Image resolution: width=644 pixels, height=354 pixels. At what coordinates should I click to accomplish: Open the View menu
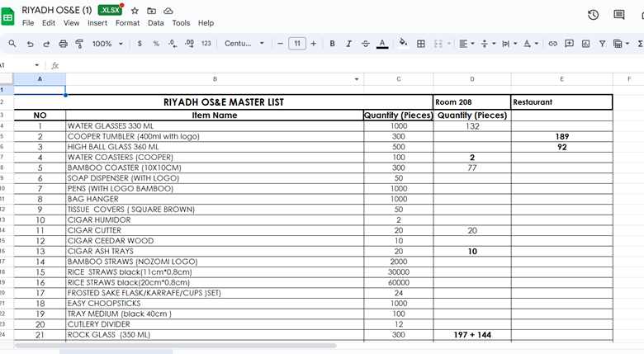[x=71, y=23]
